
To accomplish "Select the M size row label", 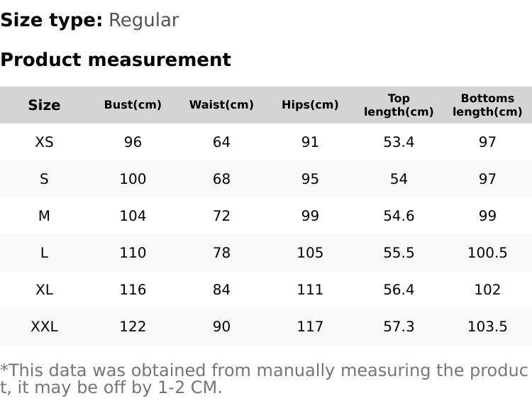I will [44, 216].
